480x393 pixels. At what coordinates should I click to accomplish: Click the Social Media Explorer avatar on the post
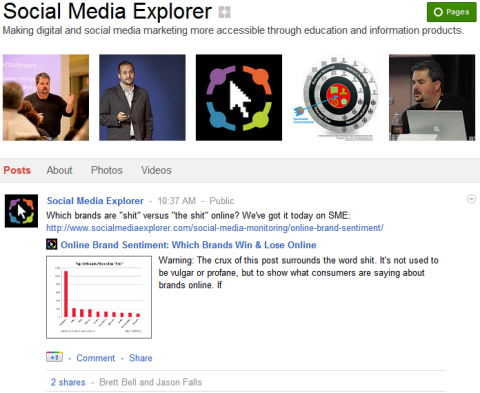click(21, 211)
